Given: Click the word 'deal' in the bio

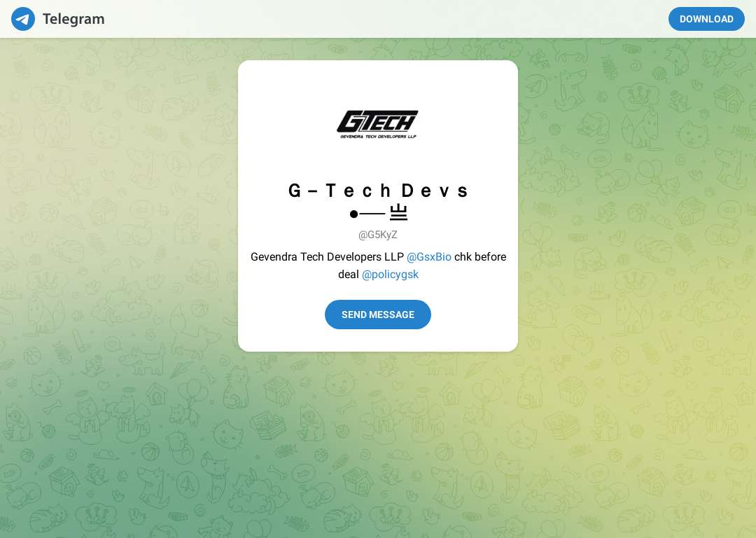Looking at the screenshot, I should [348, 274].
